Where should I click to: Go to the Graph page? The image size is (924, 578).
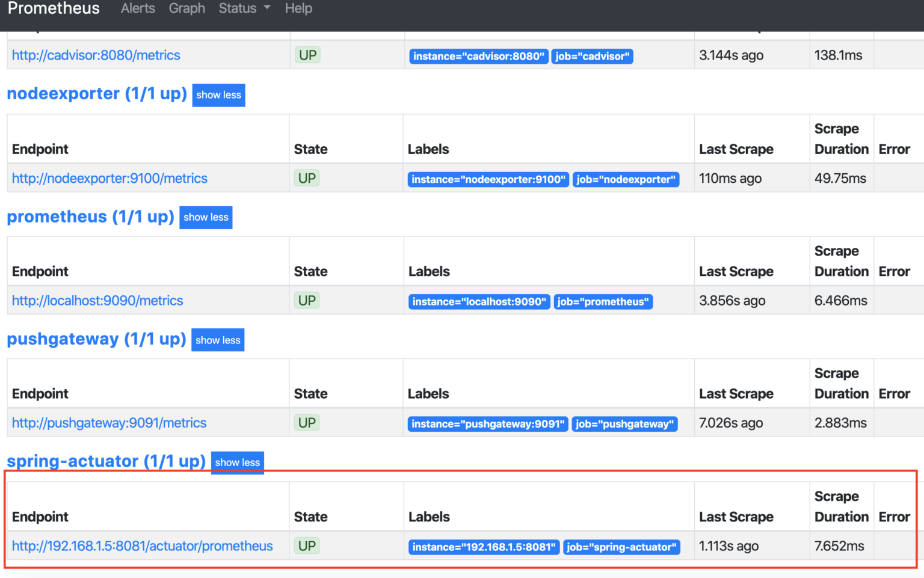pyautogui.click(x=186, y=8)
